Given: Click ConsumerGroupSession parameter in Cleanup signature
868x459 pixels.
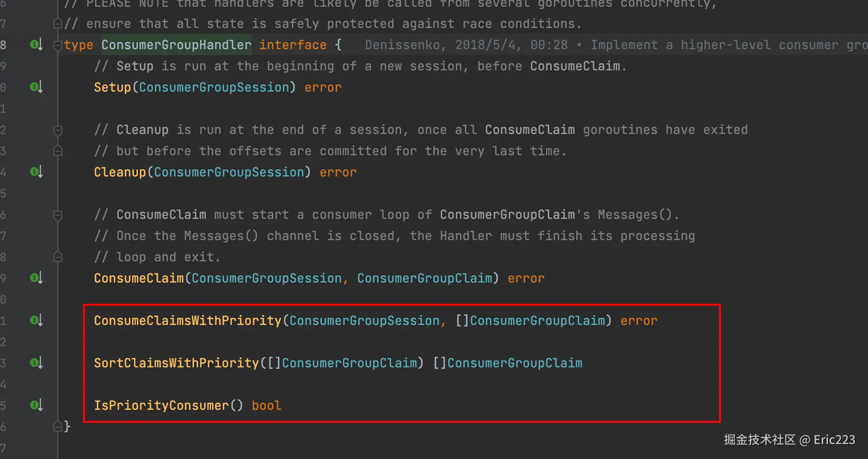Looking at the screenshot, I should click(x=229, y=172).
